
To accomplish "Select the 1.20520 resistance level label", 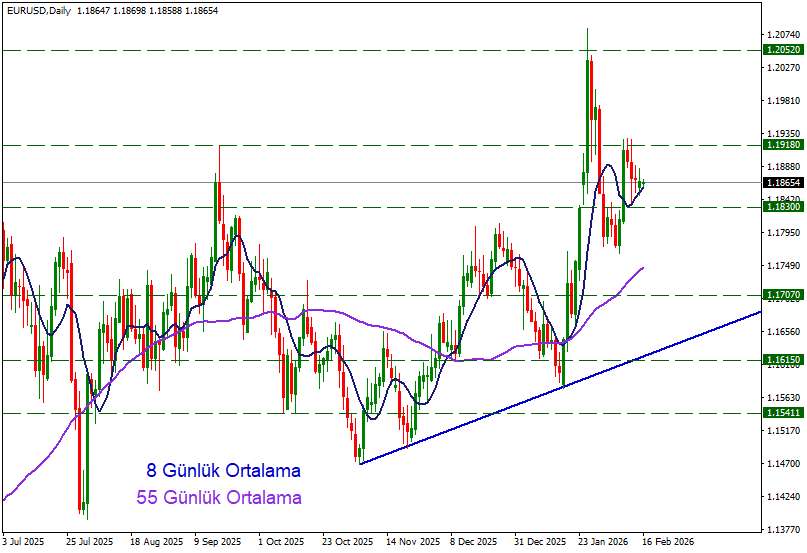I will pyautogui.click(x=782, y=50).
